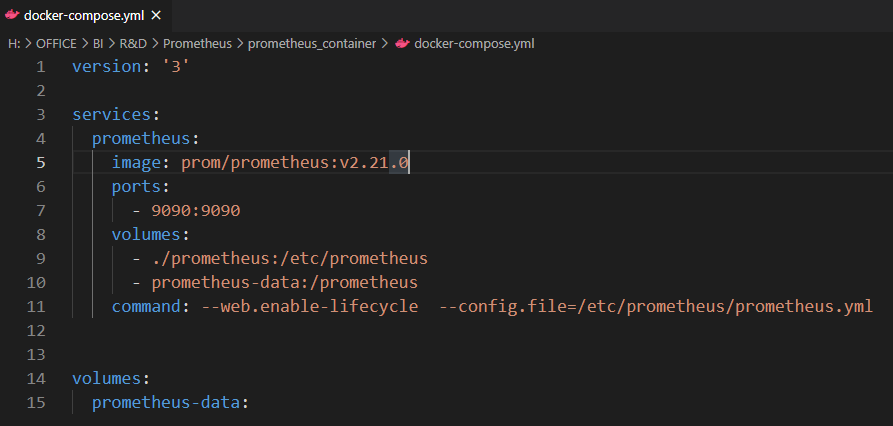
Task: Click line number 15 in the gutter
Action: 36,402
